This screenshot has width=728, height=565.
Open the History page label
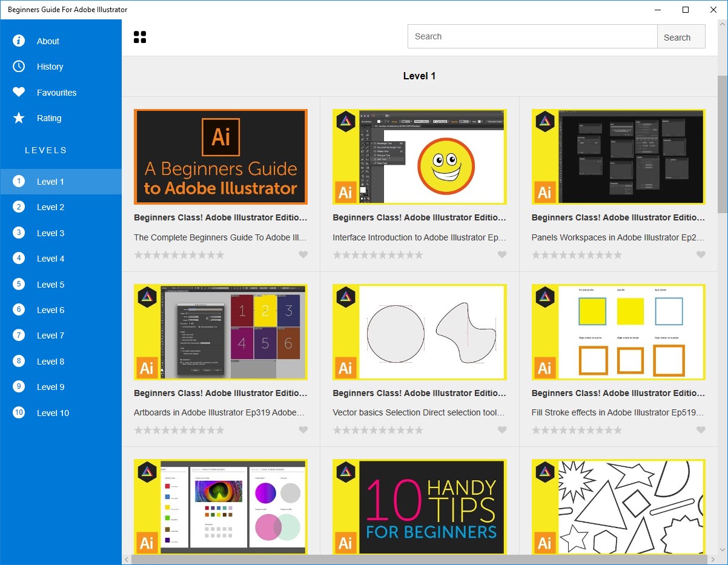tap(50, 67)
